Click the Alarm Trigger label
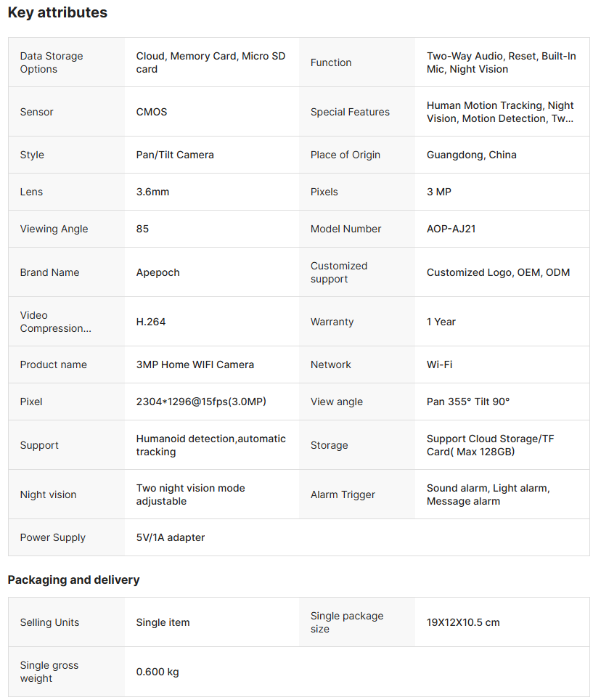Viewport: 593px width, 700px height. click(343, 495)
